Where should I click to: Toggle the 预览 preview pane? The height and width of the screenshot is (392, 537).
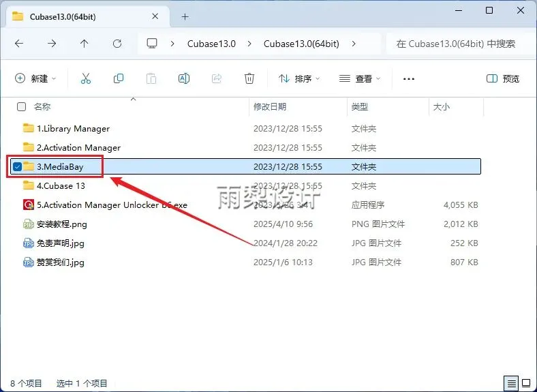coord(503,79)
